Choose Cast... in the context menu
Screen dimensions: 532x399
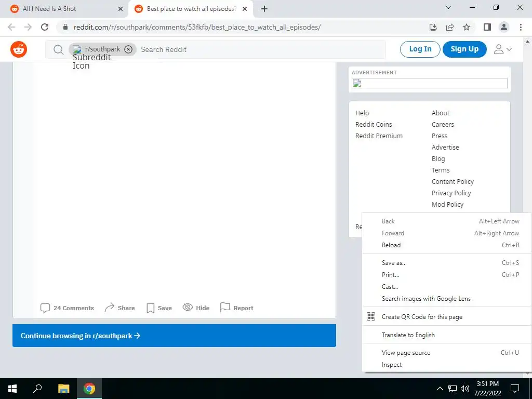(446, 287)
